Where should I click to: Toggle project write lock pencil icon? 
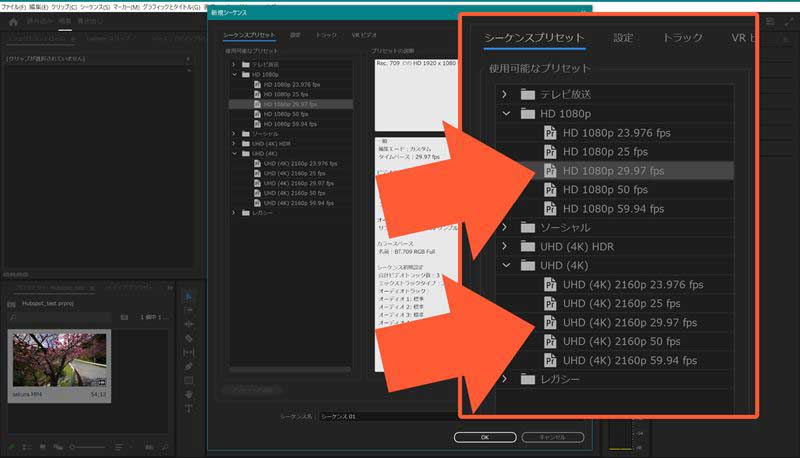coord(11,447)
